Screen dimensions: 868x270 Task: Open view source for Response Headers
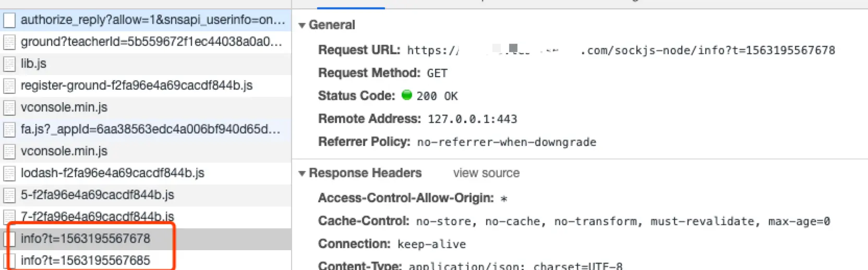point(486,173)
